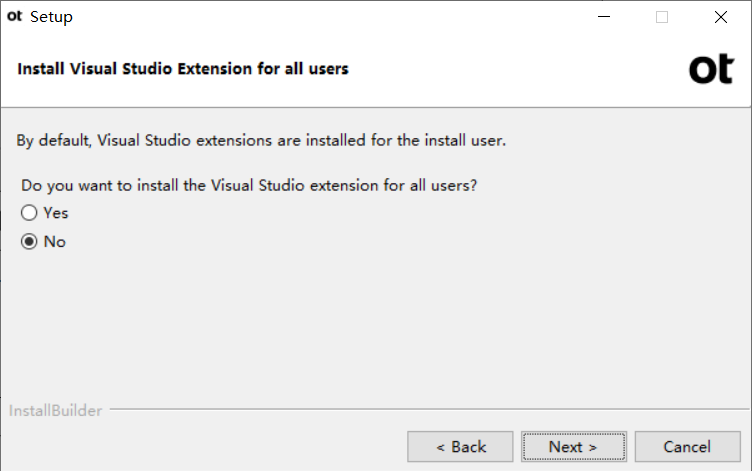Click the large ot logo in header
Screen dimensions: 752x471
click(711, 69)
